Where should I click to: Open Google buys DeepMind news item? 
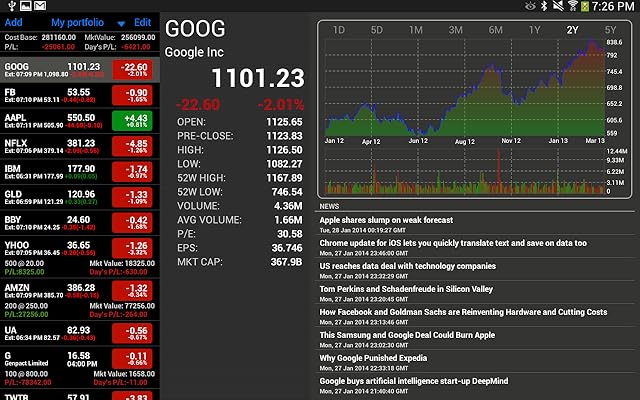(414, 381)
